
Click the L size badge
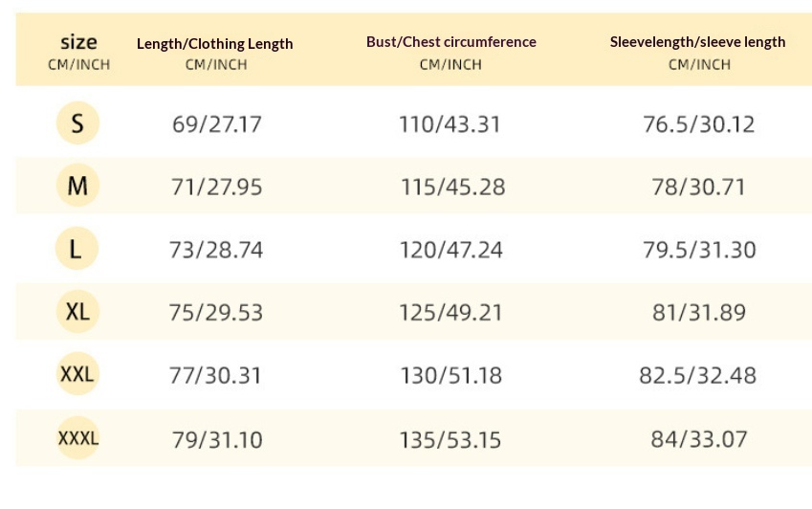(77, 250)
